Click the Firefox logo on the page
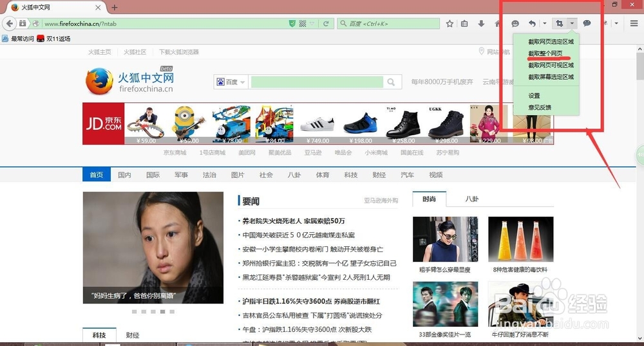 [x=99, y=81]
